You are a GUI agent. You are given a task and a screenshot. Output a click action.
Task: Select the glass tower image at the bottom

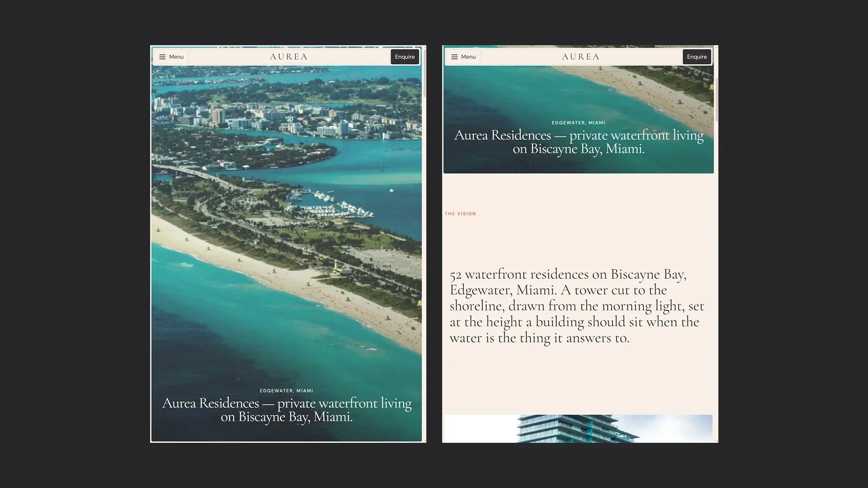579,428
